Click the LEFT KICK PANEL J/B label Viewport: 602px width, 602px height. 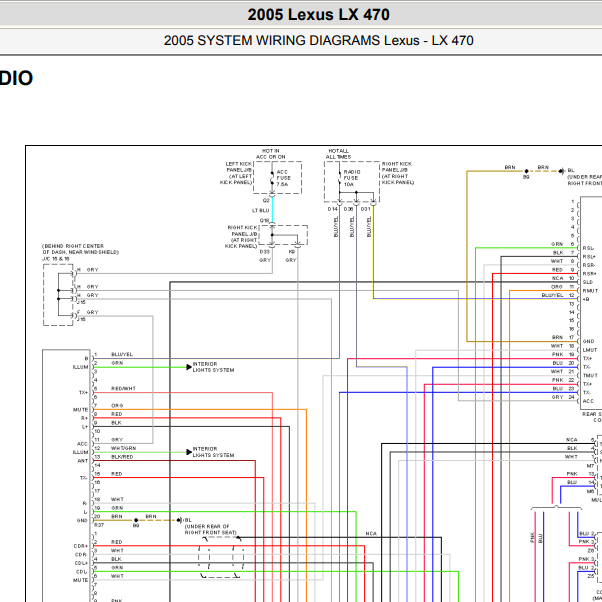tap(238, 173)
